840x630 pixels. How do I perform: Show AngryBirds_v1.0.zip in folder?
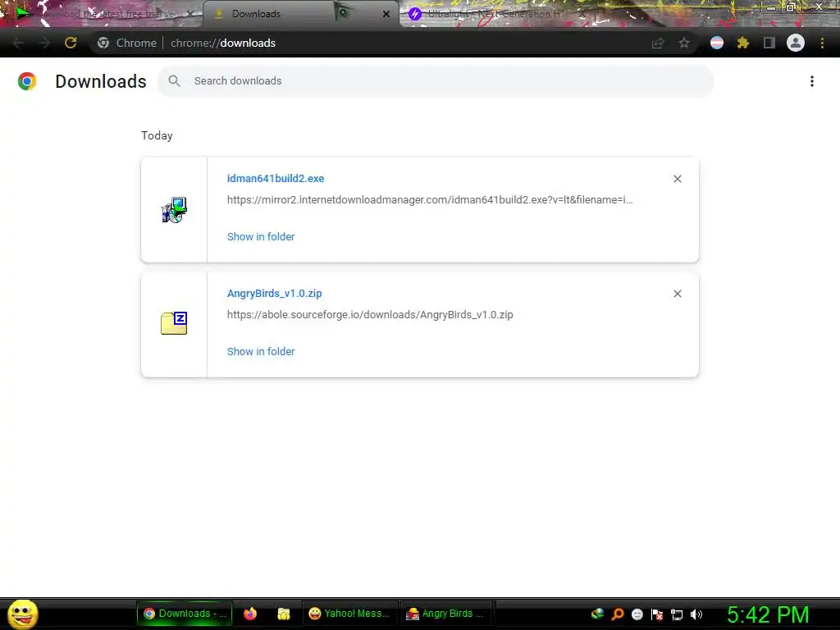pyautogui.click(x=261, y=351)
